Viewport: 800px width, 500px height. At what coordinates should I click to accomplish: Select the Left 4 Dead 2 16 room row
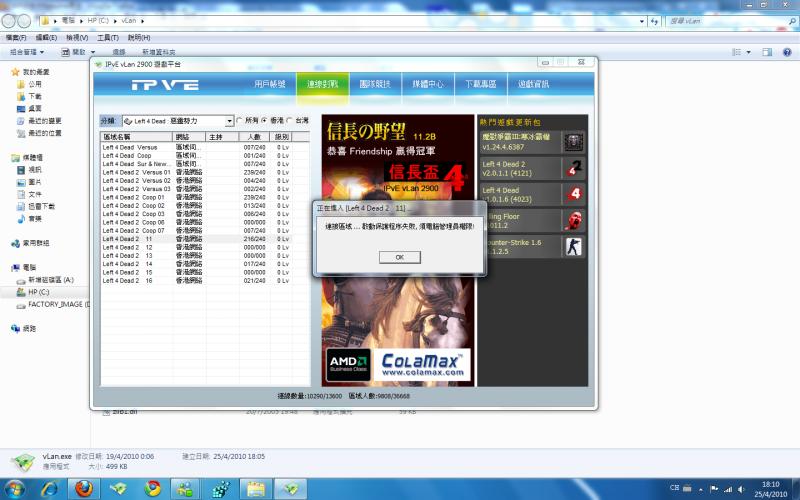[x=205, y=281]
